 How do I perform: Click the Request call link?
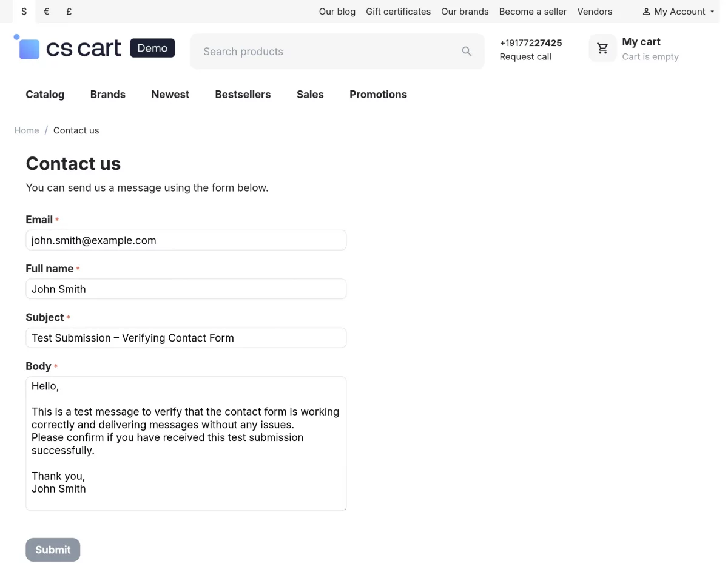point(525,57)
